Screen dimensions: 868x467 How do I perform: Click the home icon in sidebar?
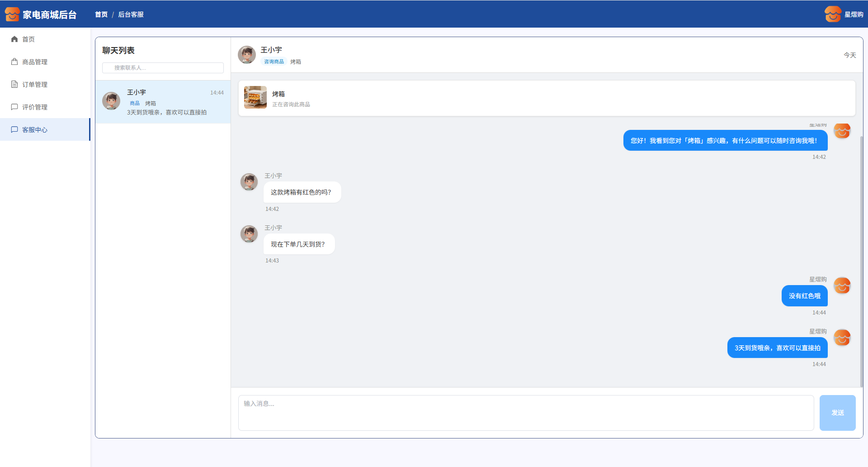tap(14, 39)
